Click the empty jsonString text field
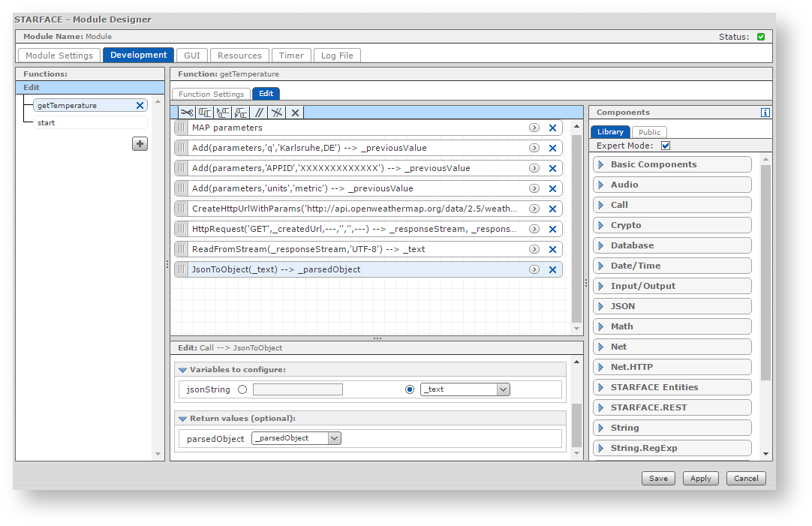Viewport: 812px width, 526px height. point(297,389)
